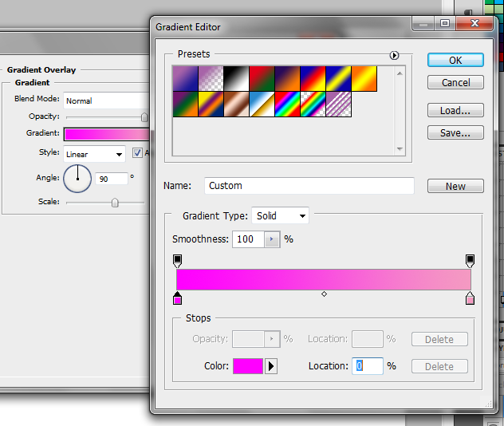Open the Presets flyout menu arrow
Viewport: 504px width, 426px height.
click(x=394, y=55)
